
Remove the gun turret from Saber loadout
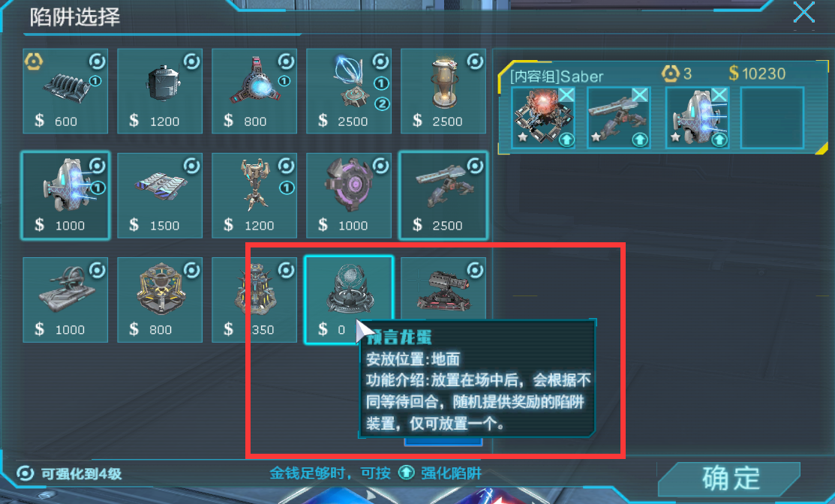point(640,95)
